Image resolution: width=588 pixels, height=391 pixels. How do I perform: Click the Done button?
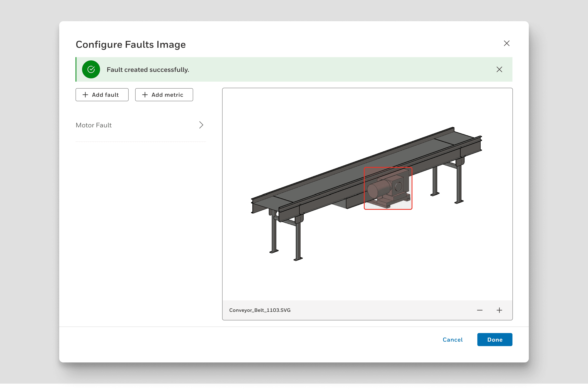[495, 340]
